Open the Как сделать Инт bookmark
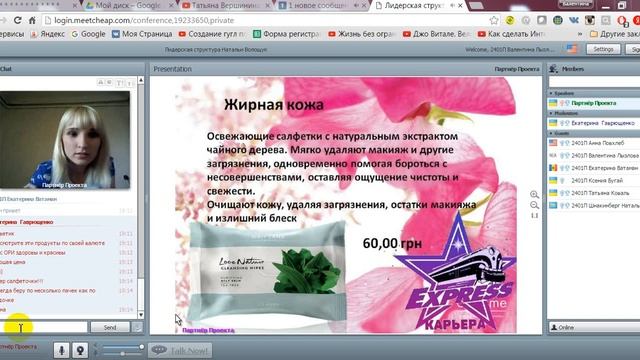Image resolution: width=640 pixels, height=360 pixels. [512, 34]
